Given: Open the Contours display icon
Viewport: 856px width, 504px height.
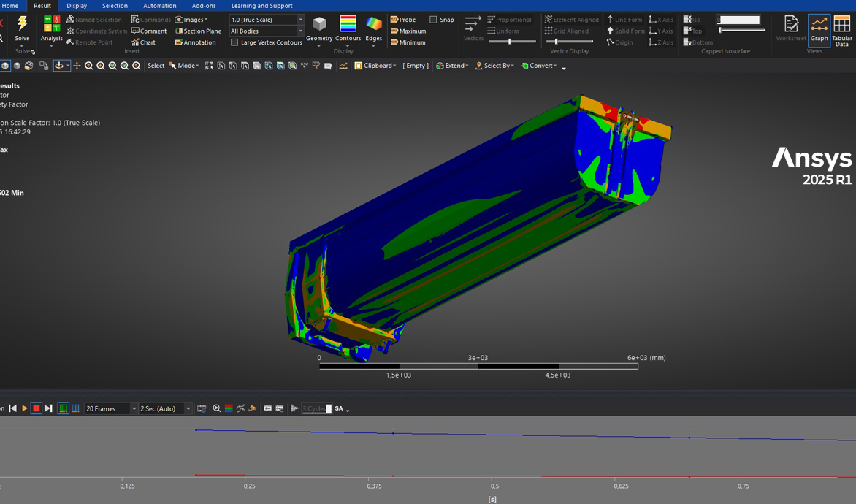Looking at the screenshot, I should (x=348, y=24).
